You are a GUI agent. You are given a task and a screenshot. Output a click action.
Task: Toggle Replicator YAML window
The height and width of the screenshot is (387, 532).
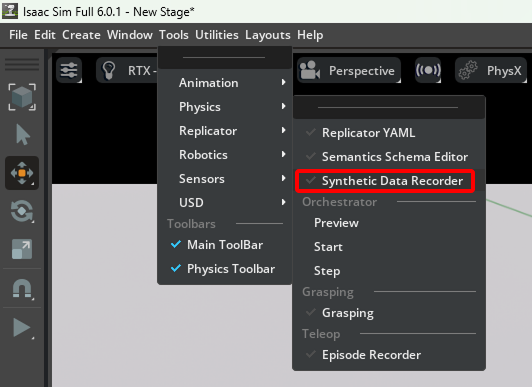(x=389, y=133)
